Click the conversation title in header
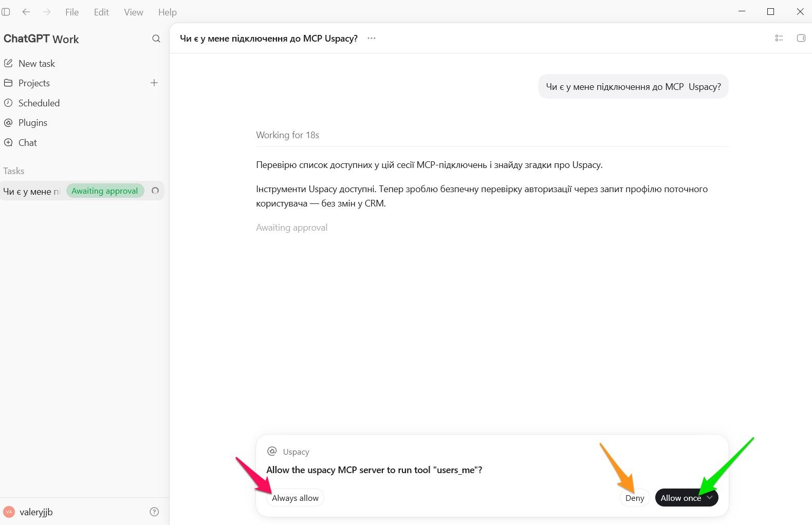Viewport: 812px width, 525px height. point(269,39)
